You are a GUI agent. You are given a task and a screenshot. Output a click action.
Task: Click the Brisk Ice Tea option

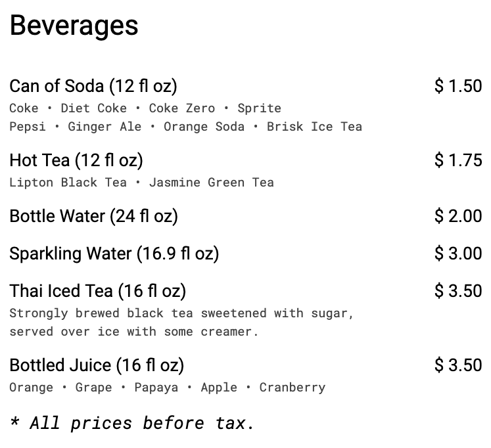tap(314, 127)
